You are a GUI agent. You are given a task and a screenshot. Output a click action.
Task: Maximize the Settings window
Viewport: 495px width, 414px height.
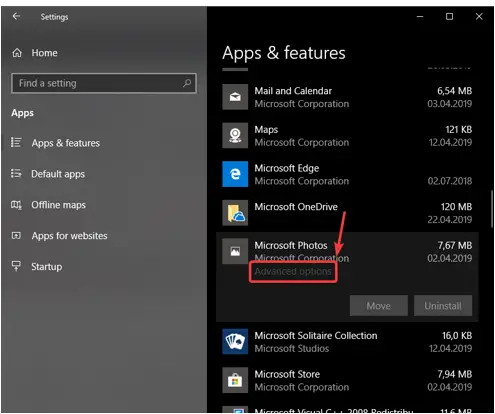[449, 16]
